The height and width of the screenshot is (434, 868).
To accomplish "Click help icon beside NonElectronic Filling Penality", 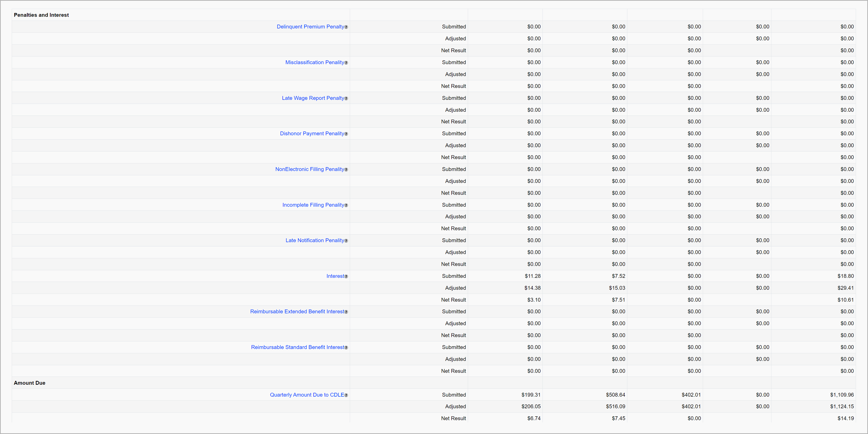I will 346,170.
